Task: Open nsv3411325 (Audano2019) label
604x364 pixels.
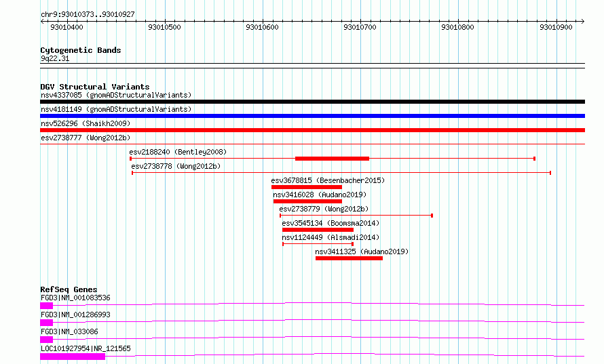Action: point(362,251)
